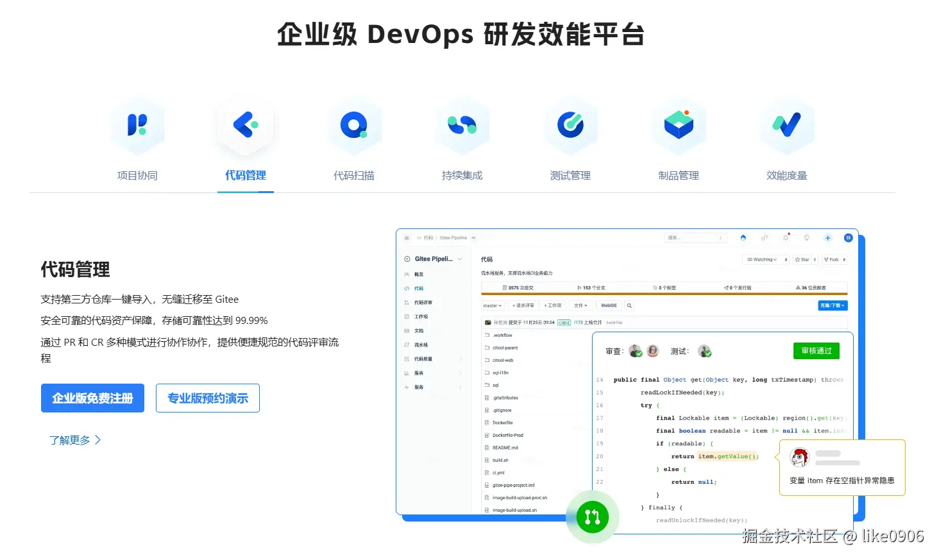Open the master branch dropdown
Viewport: 939px width, 560px height.
[493, 306]
